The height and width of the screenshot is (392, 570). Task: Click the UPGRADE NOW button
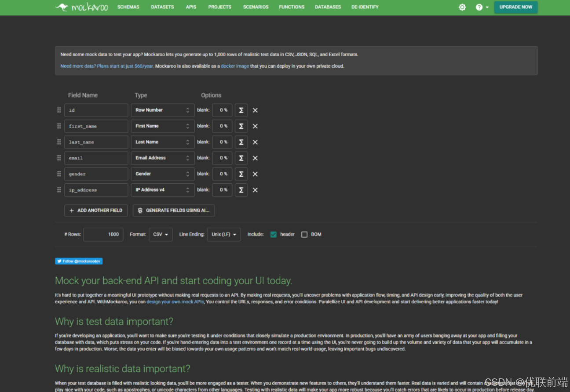click(x=516, y=7)
